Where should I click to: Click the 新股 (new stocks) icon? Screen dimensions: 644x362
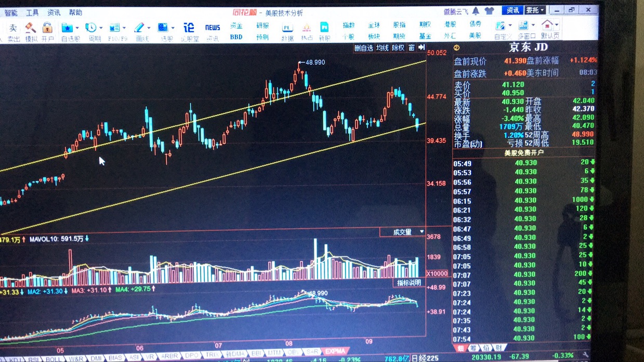pos(324,27)
